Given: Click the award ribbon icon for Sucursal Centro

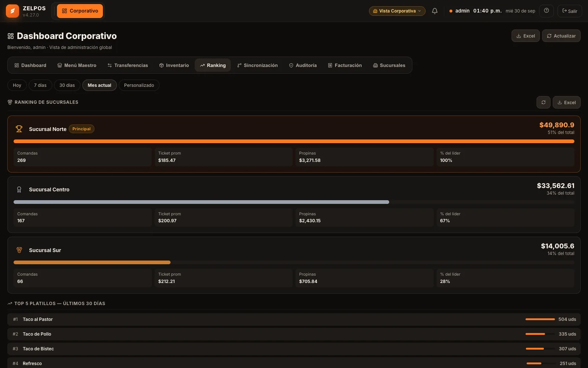Looking at the screenshot, I should pyautogui.click(x=19, y=190).
